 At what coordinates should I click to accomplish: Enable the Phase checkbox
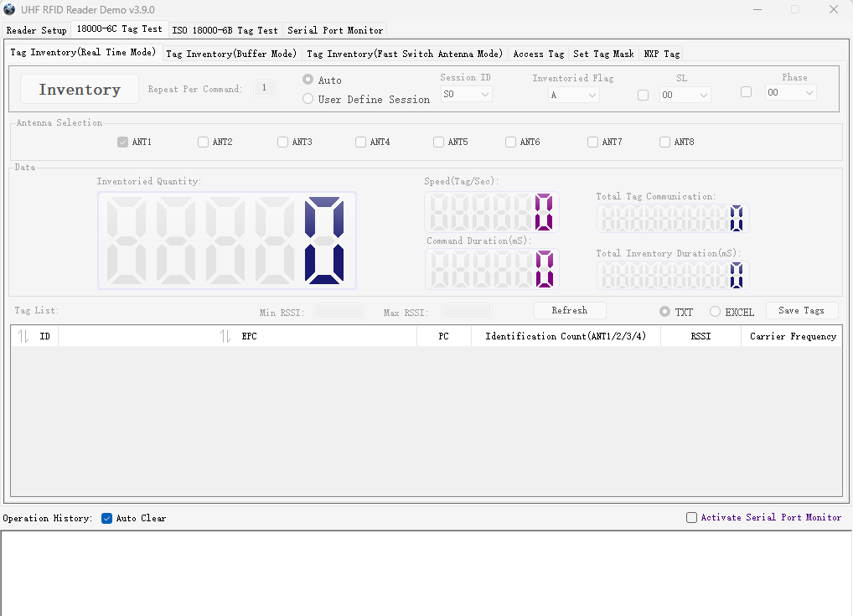(747, 92)
